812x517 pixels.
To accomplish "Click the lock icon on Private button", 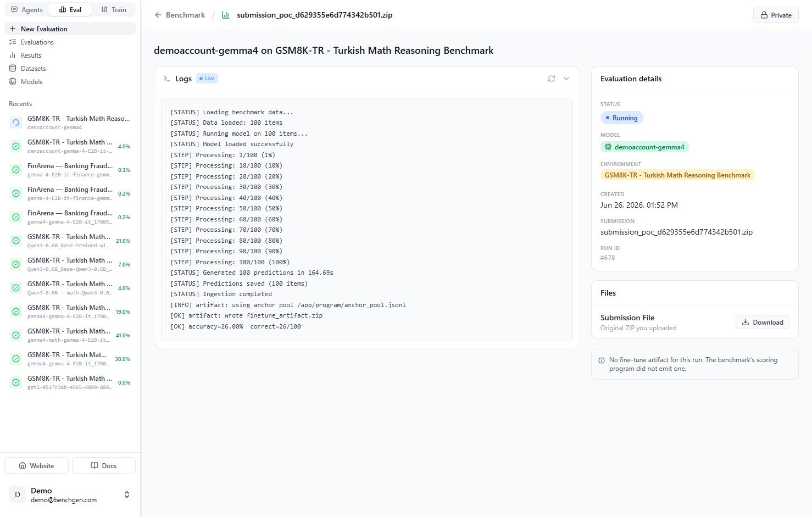I will (x=764, y=15).
